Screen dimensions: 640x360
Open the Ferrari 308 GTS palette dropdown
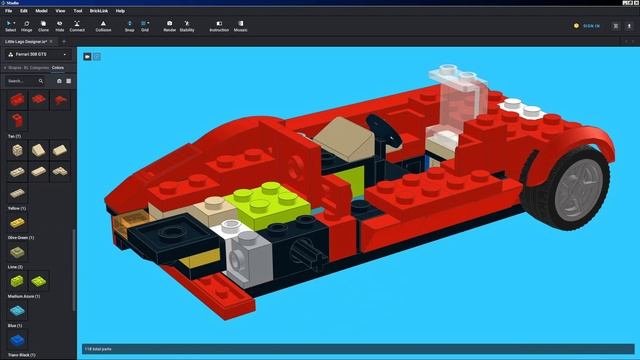(x=38, y=54)
